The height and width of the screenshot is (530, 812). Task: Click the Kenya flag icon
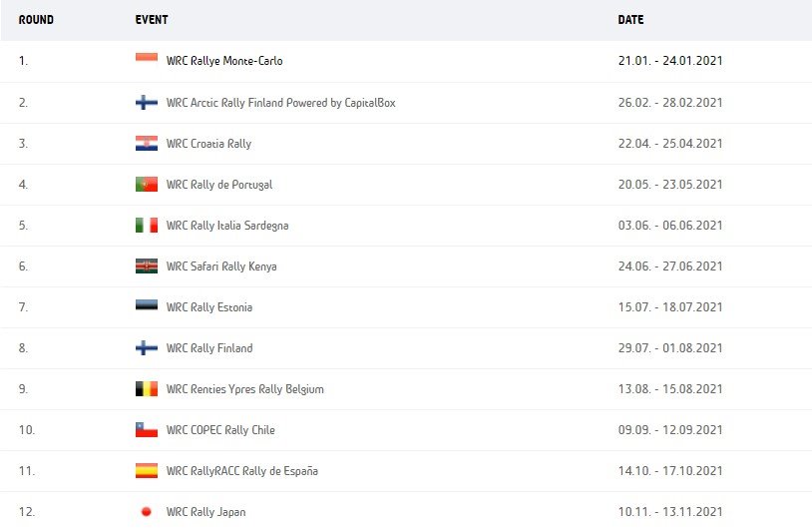(147, 265)
